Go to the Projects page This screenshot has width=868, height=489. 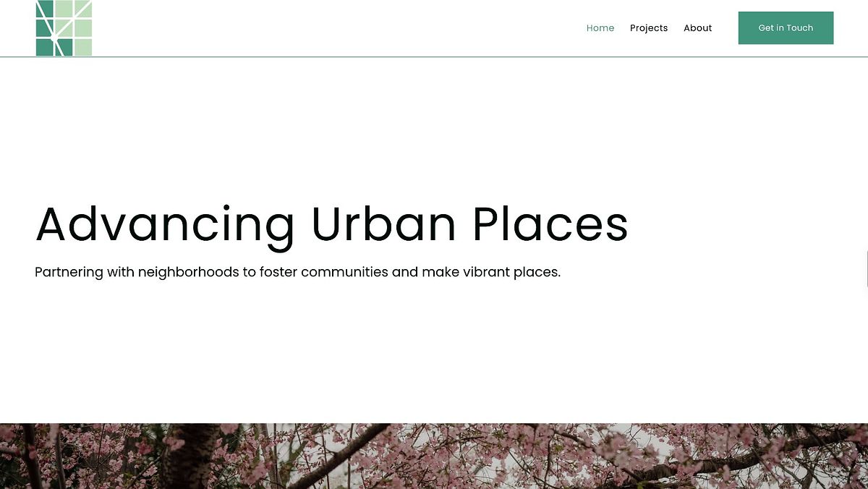649,28
